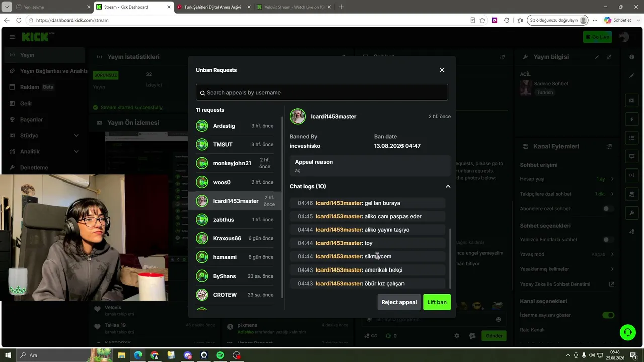Click the Gönder send button
This screenshot has height=362, width=644.
[494, 336]
